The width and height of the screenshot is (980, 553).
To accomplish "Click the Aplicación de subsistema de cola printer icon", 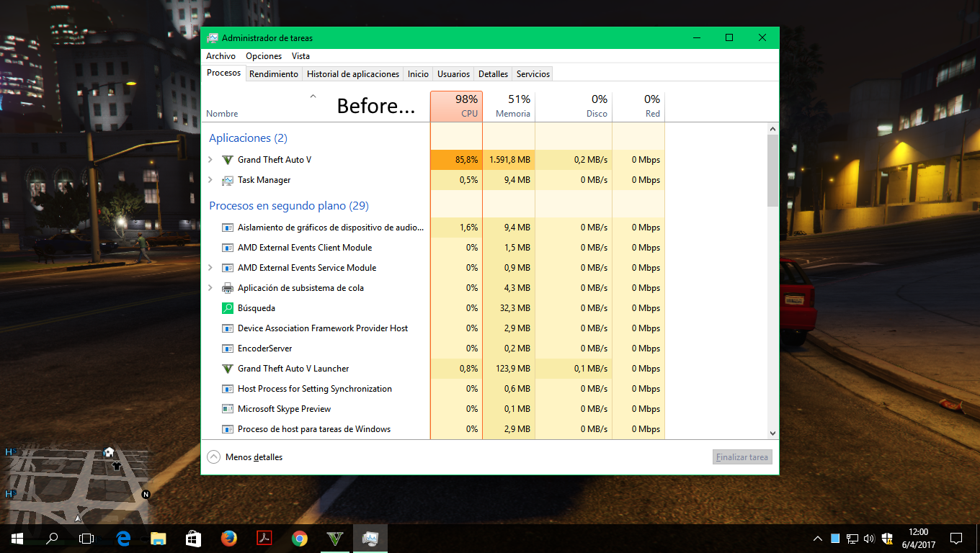I will point(228,288).
